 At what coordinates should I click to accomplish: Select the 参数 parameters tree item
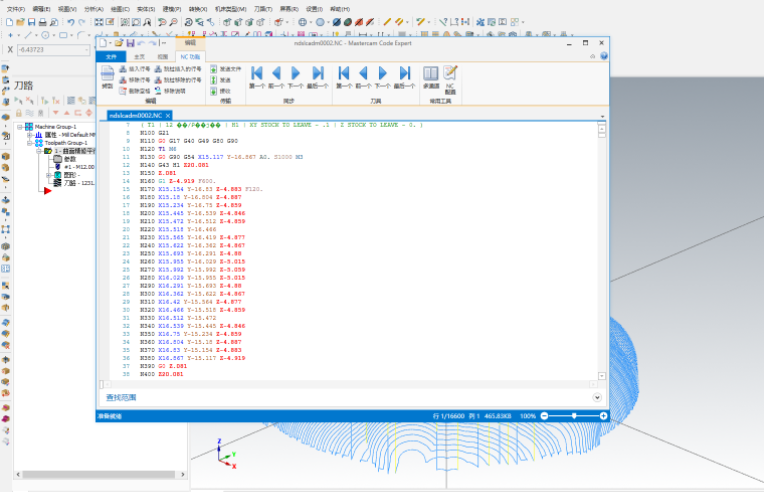pos(69,158)
